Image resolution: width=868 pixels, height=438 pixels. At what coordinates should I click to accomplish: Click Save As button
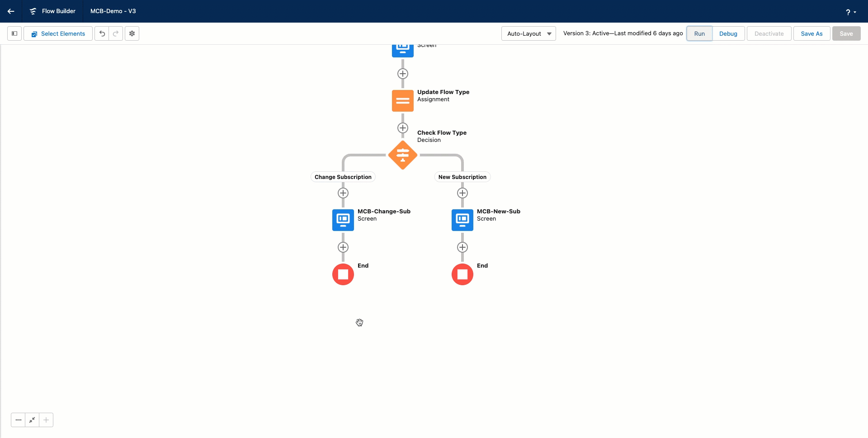pos(811,33)
